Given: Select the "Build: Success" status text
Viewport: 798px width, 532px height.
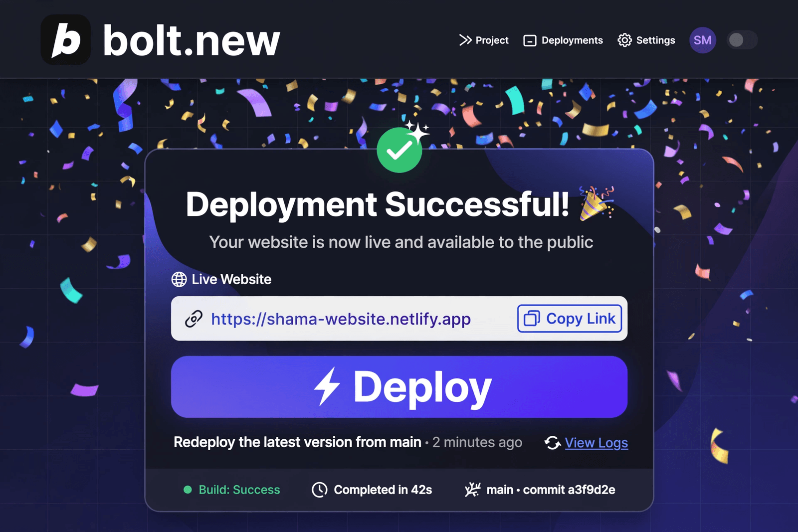Looking at the screenshot, I should [239, 490].
